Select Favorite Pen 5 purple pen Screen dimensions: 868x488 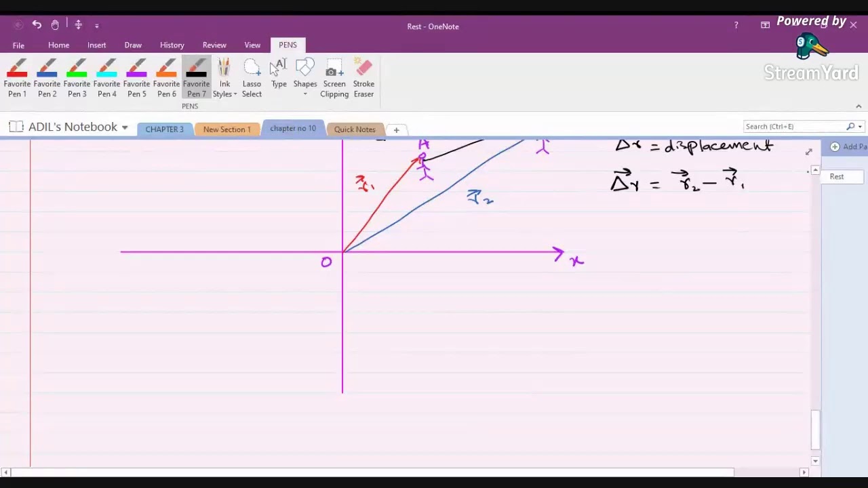pos(136,79)
